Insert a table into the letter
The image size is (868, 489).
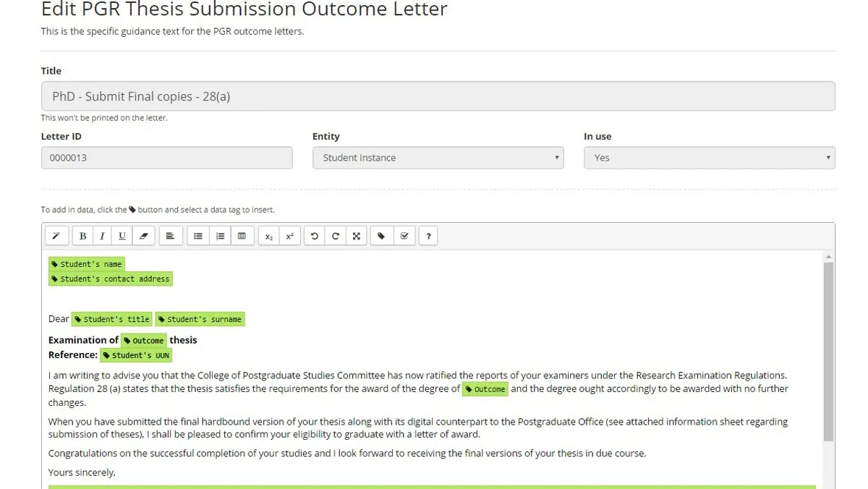pyautogui.click(x=242, y=236)
